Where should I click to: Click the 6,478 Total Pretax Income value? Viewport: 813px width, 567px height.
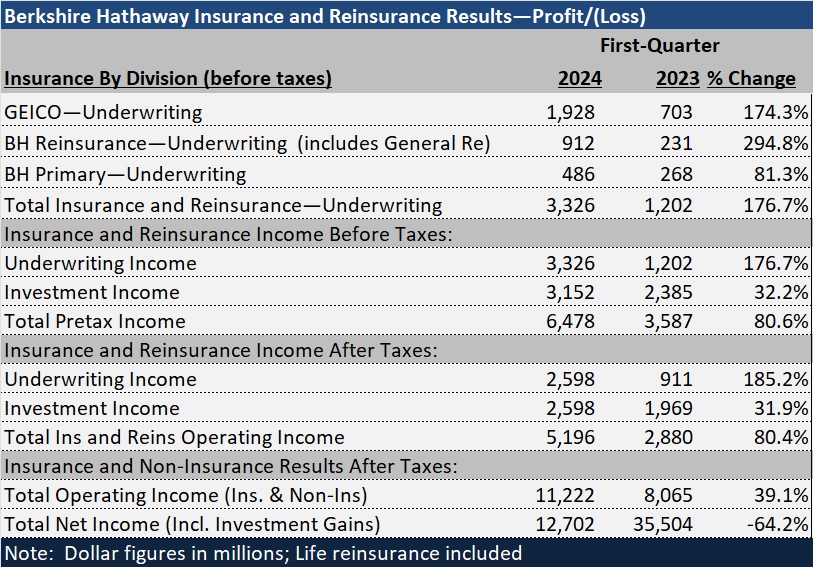pyautogui.click(x=571, y=321)
